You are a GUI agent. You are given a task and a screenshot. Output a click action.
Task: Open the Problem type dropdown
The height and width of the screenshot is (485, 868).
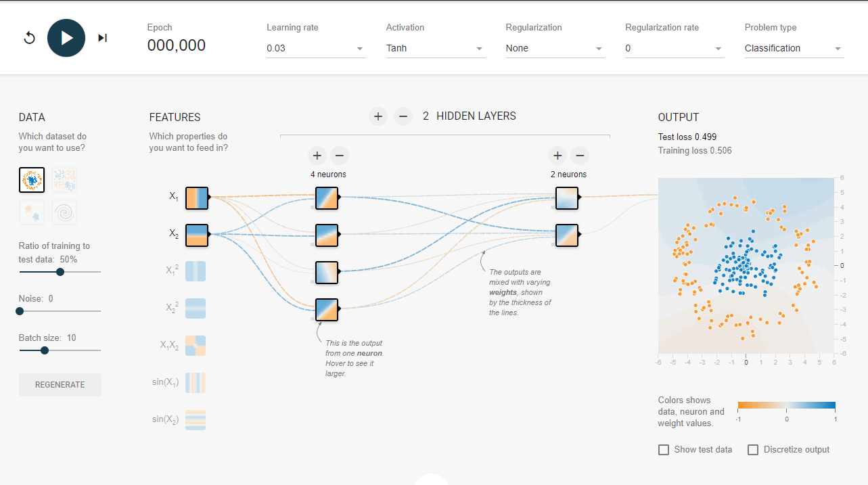coord(793,48)
